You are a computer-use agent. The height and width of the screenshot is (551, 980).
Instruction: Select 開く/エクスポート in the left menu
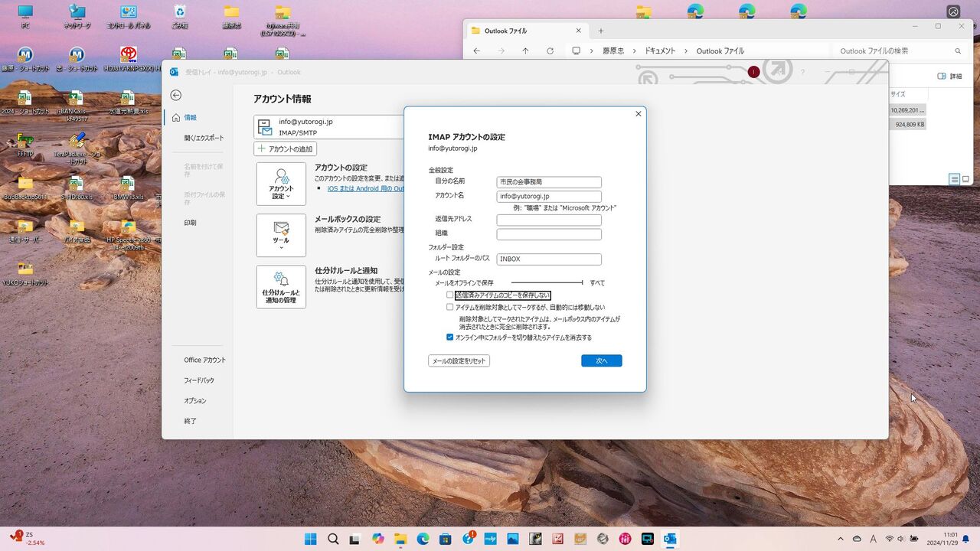pyautogui.click(x=204, y=138)
